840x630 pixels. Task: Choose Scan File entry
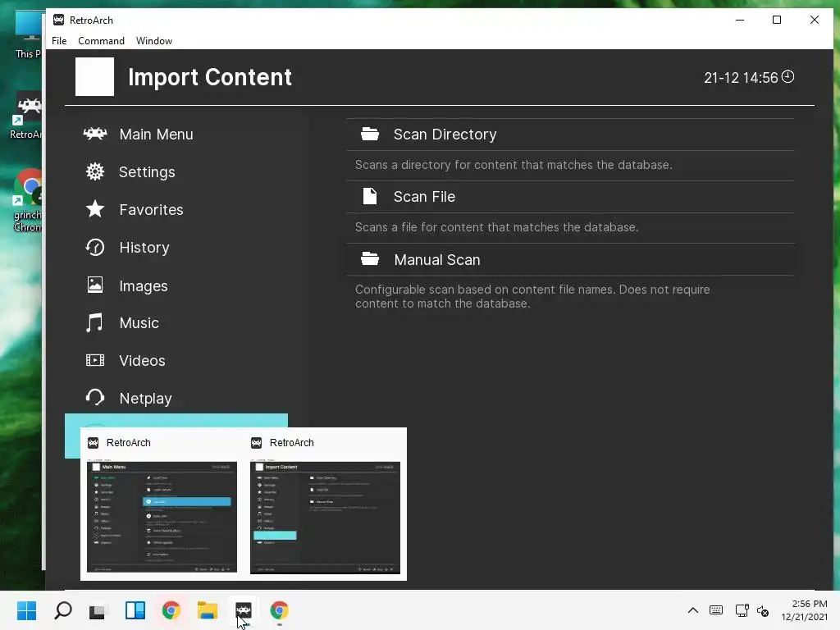pos(570,197)
